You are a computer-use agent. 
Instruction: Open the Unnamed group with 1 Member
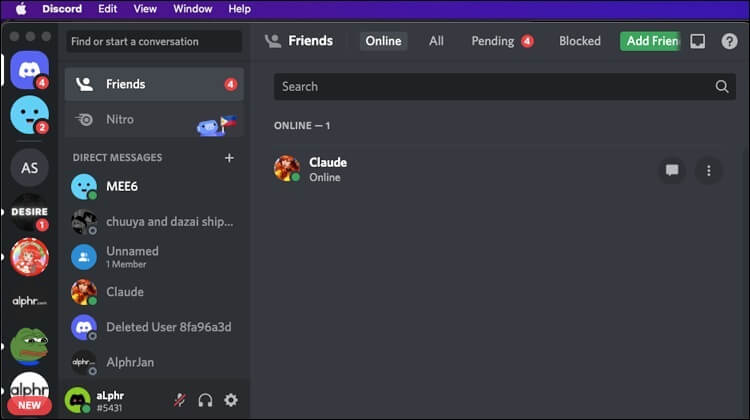click(154, 257)
